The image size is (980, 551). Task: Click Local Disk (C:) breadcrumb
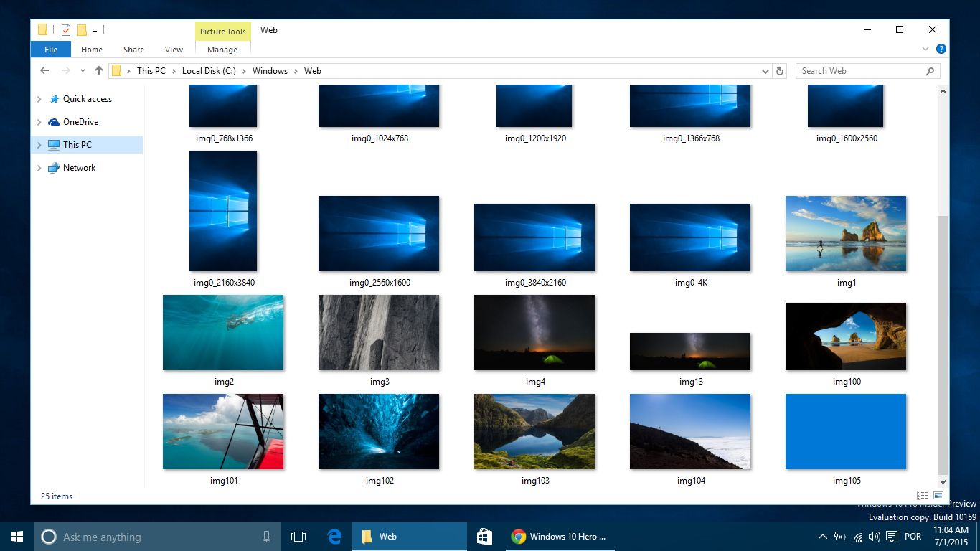(209, 71)
